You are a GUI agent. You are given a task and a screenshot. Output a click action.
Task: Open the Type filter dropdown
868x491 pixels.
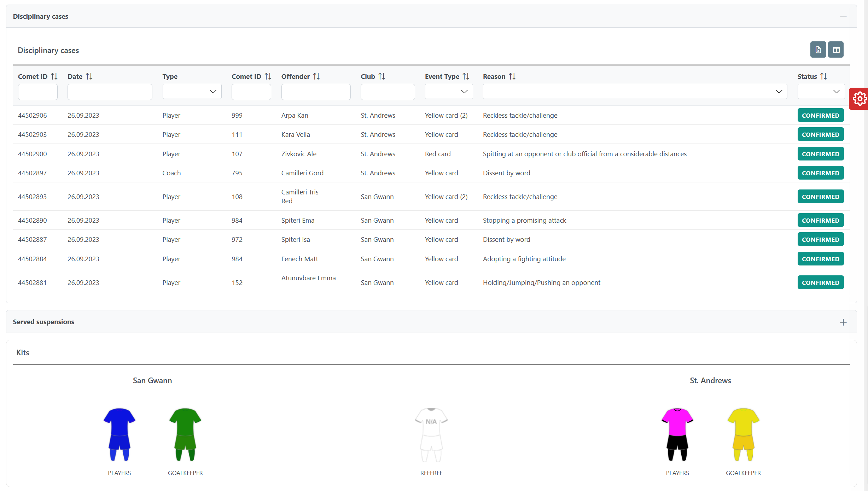[x=192, y=92]
